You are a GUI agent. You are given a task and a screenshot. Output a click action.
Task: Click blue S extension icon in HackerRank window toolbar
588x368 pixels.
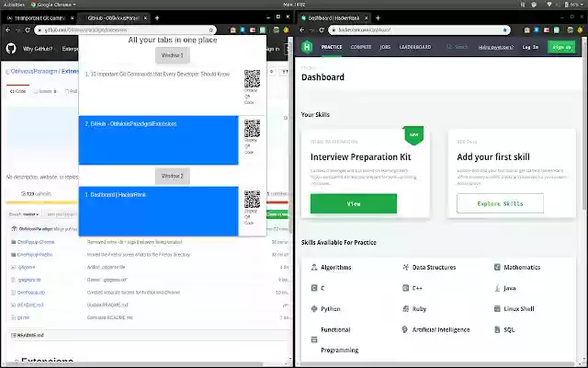tap(537, 29)
